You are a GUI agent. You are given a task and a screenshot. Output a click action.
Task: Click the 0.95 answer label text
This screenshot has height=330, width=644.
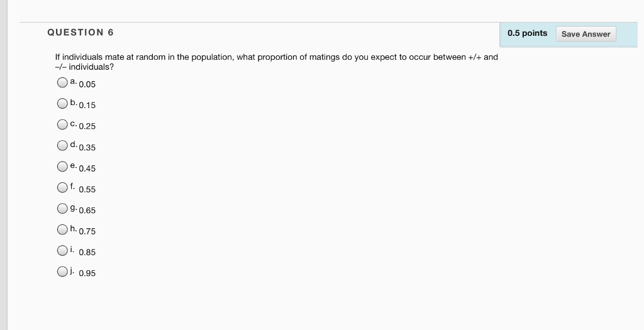87,273
